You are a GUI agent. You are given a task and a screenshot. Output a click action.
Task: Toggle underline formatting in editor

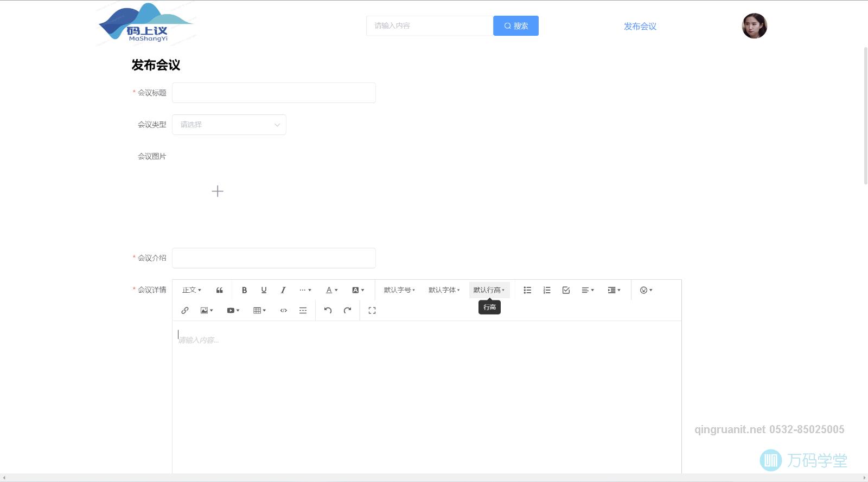click(x=264, y=290)
